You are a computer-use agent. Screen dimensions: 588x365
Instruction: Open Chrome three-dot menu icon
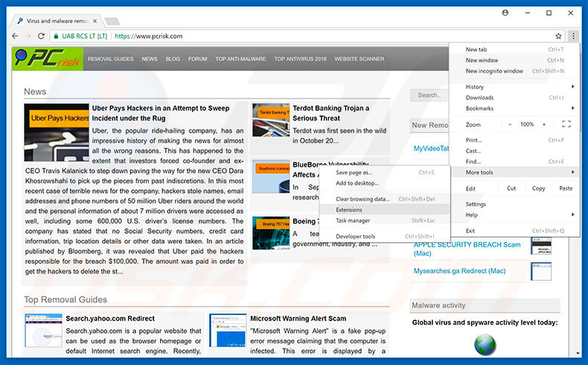click(x=573, y=36)
